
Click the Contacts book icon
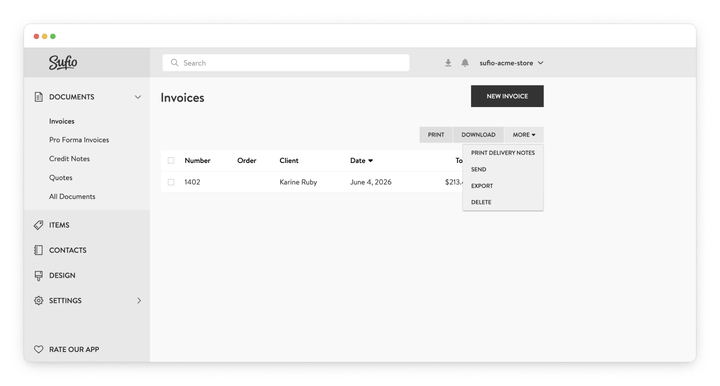click(x=39, y=250)
